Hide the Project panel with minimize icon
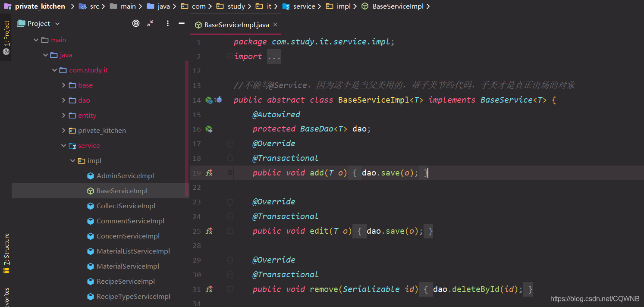Image resolution: width=644 pixels, height=307 pixels. 182,24
